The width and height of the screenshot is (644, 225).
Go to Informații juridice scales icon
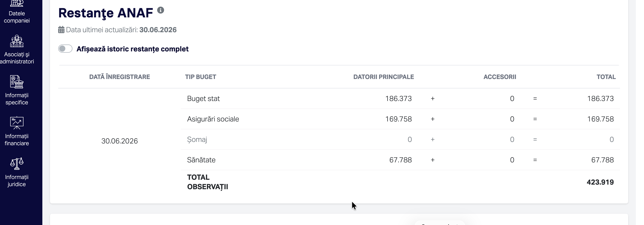(17, 164)
